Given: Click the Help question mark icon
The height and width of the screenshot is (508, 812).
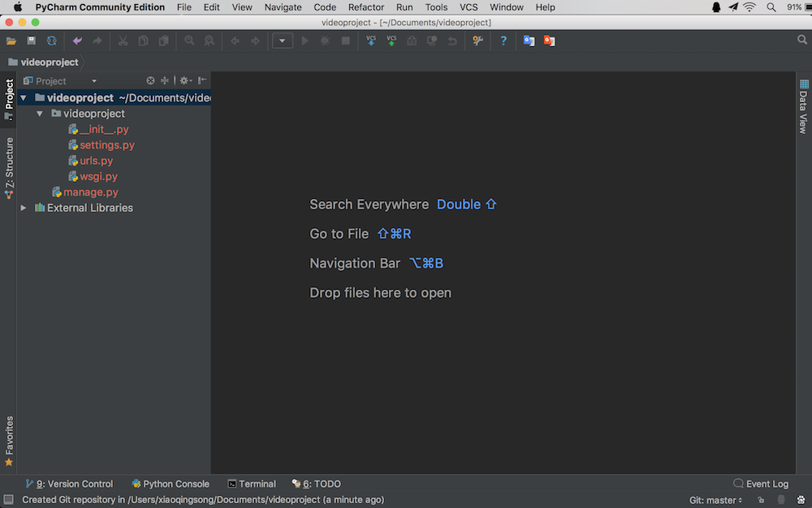Looking at the screenshot, I should [x=503, y=41].
